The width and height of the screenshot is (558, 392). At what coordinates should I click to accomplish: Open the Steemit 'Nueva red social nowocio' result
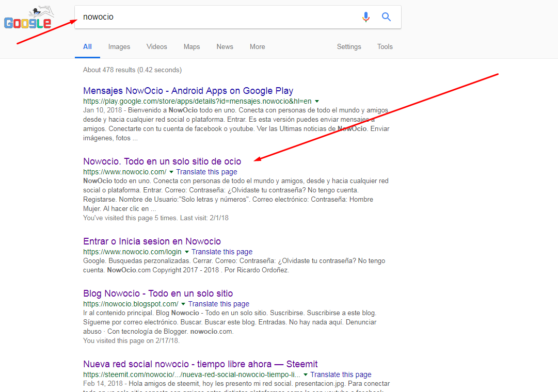point(200,364)
